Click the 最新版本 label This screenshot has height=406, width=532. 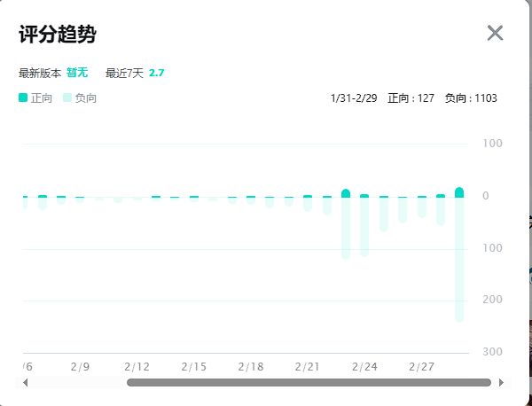pos(40,73)
